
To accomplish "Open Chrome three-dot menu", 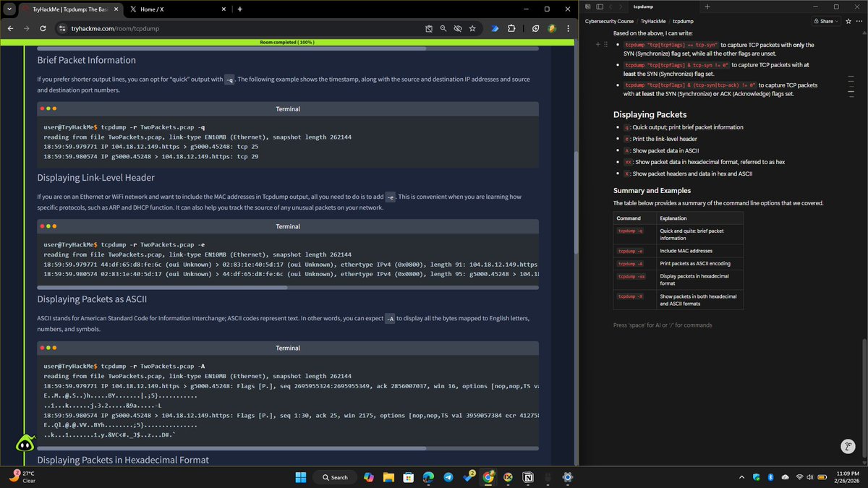I will pyautogui.click(x=569, y=28).
